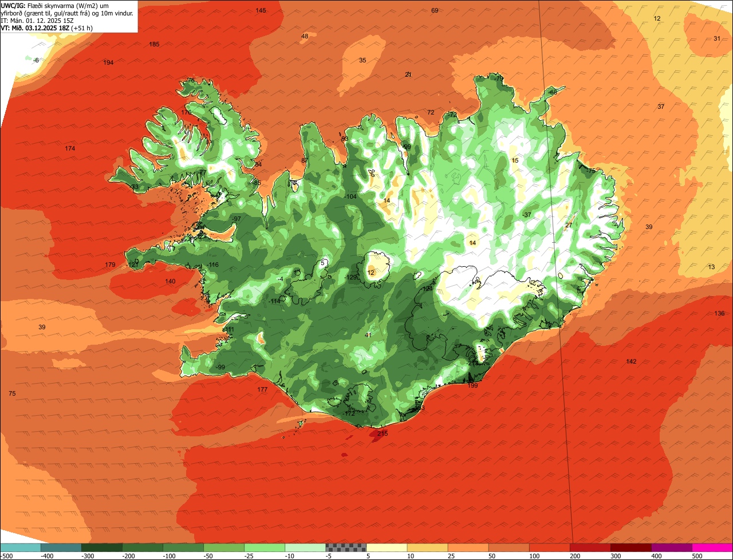The image size is (733, 560).
Task: Select the red legend swatch between 100 and 200
Action: pos(550,547)
